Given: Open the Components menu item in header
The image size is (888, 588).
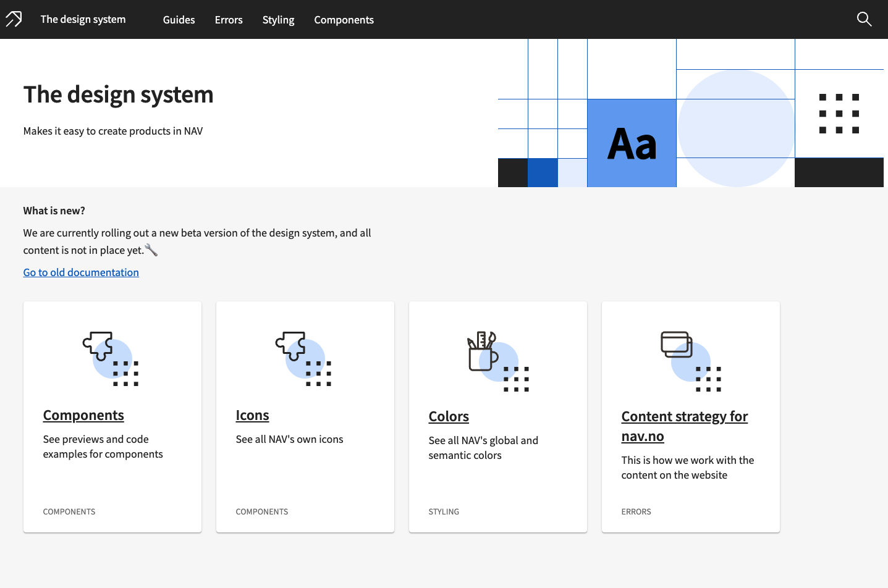Looking at the screenshot, I should [x=344, y=20].
